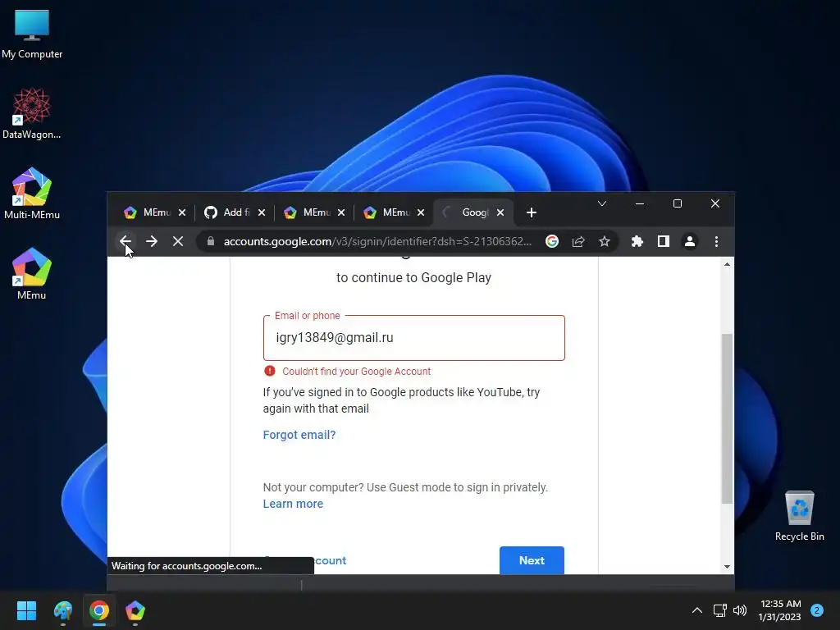840x630 pixels.
Task: Click the Google icon in address bar
Action: coord(552,242)
